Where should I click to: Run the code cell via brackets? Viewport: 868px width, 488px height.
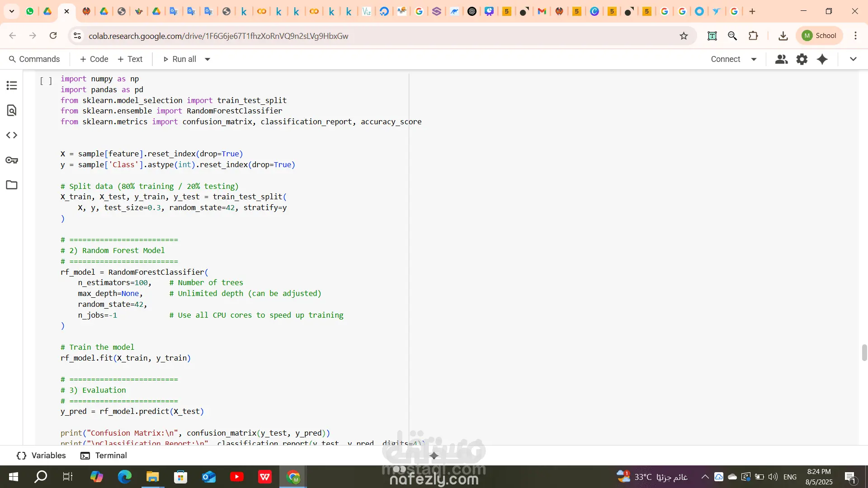click(46, 81)
